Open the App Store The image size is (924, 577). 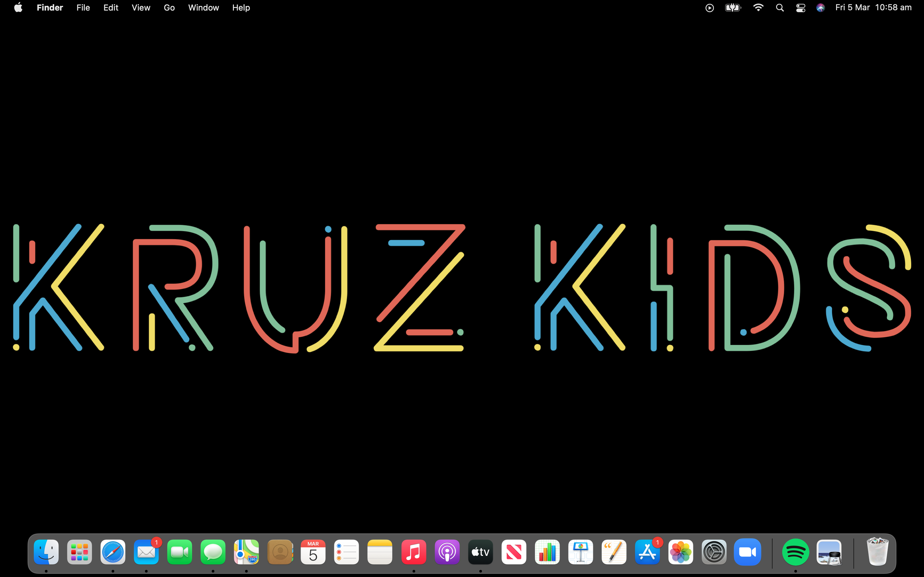click(647, 552)
